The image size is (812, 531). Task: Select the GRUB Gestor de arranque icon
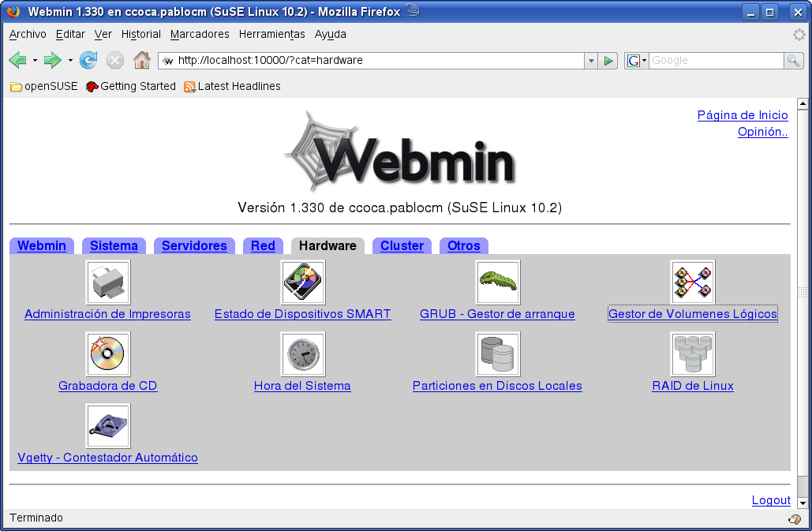pos(497,282)
